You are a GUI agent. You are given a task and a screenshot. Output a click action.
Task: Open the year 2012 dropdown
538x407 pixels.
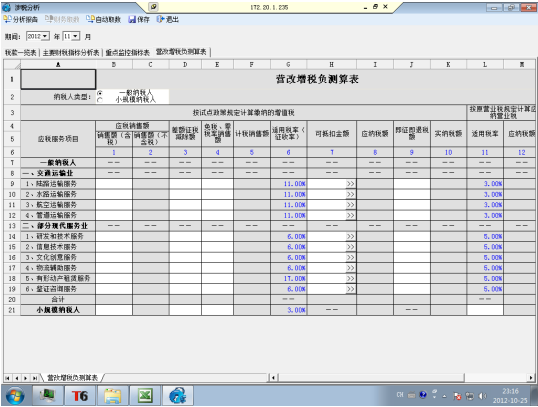click(45, 36)
